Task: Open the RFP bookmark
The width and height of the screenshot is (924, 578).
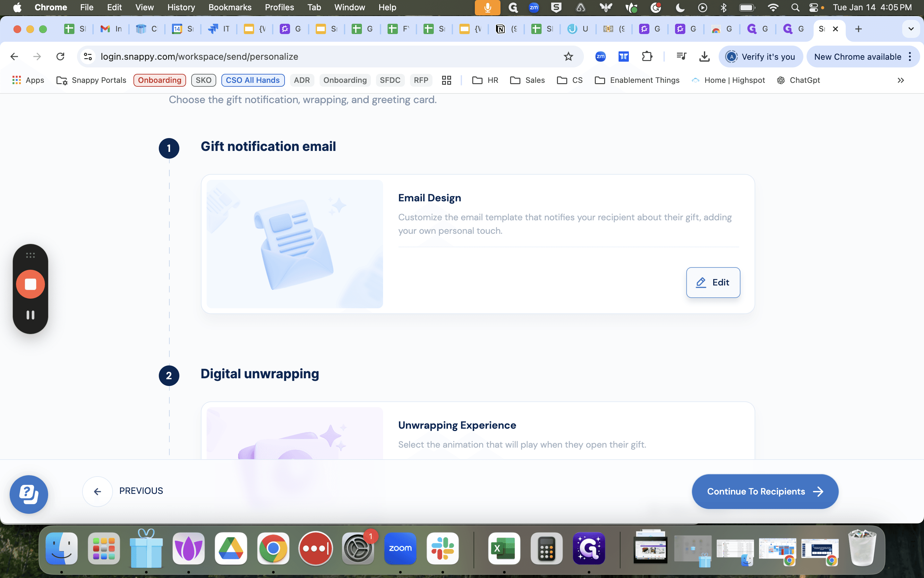Action: pyautogui.click(x=421, y=80)
